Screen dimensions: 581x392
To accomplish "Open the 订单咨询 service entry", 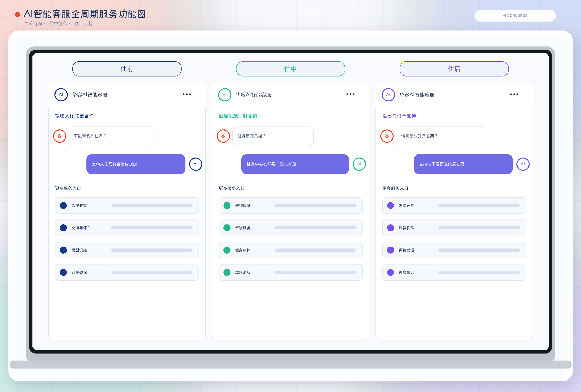I will point(127,272).
